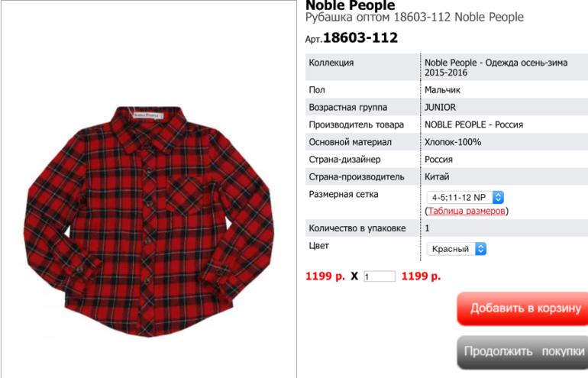Click the Продолжить покупки button
This screenshot has width=588, height=378.
tap(523, 352)
